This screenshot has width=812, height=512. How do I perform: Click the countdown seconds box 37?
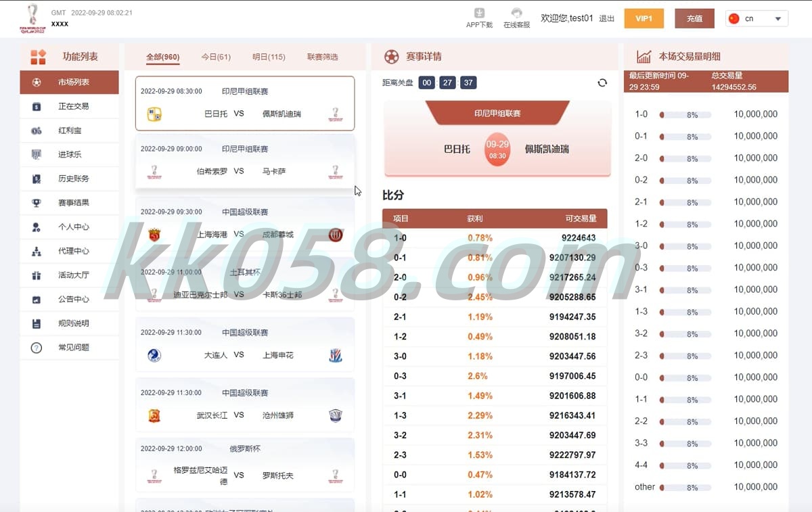[x=468, y=83]
